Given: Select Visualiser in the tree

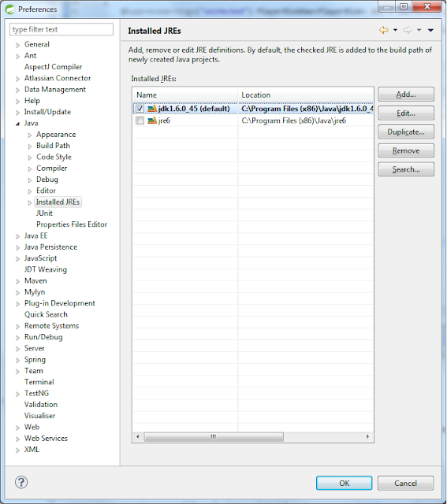Looking at the screenshot, I should click(40, 416).
